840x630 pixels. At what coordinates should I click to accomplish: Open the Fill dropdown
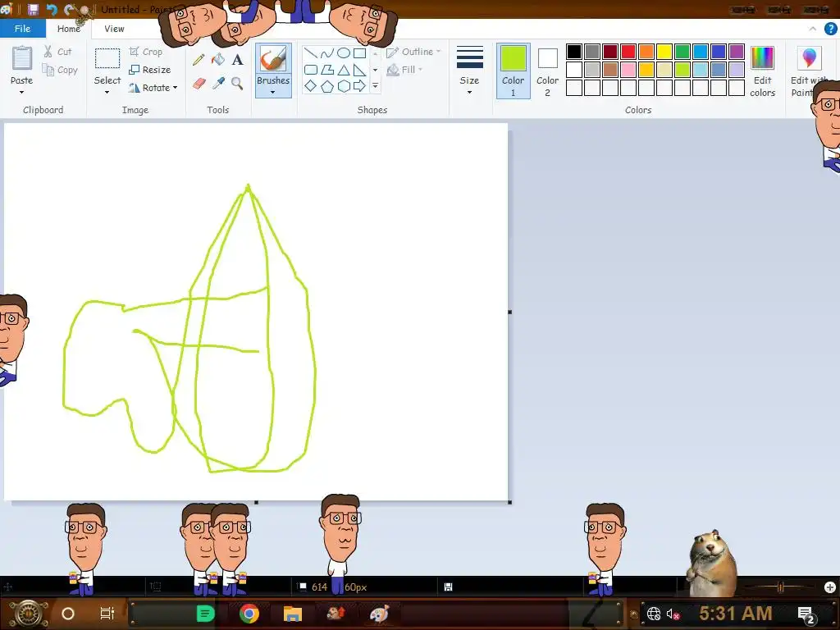click(404, 70)
